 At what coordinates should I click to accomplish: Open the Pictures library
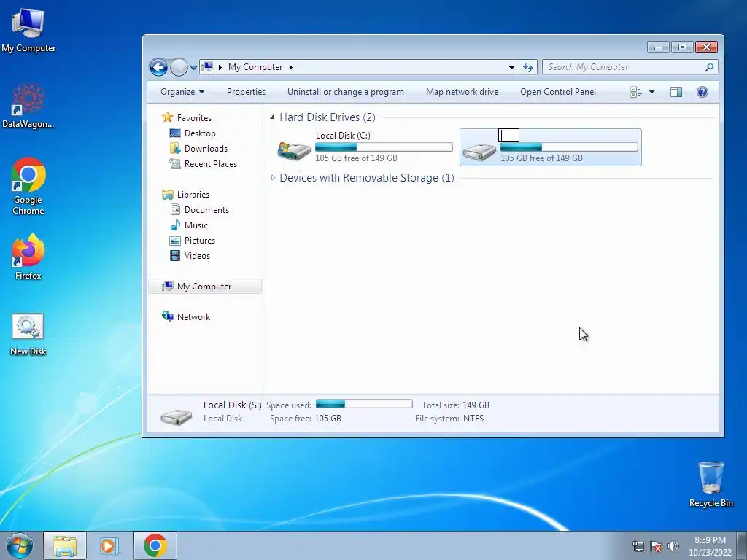200,241
